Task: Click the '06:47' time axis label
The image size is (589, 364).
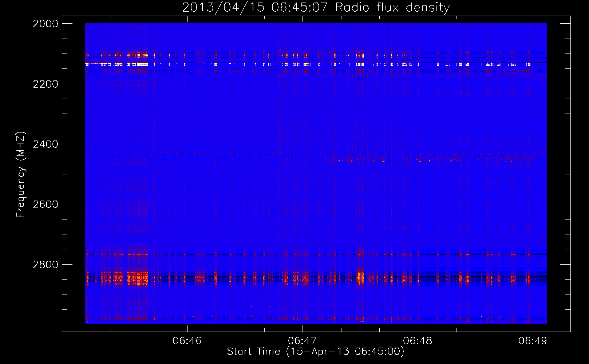Action: coord(302,341)
